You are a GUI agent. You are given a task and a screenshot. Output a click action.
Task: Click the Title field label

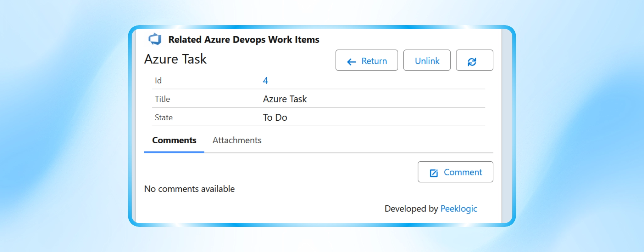tap(162, 99)
